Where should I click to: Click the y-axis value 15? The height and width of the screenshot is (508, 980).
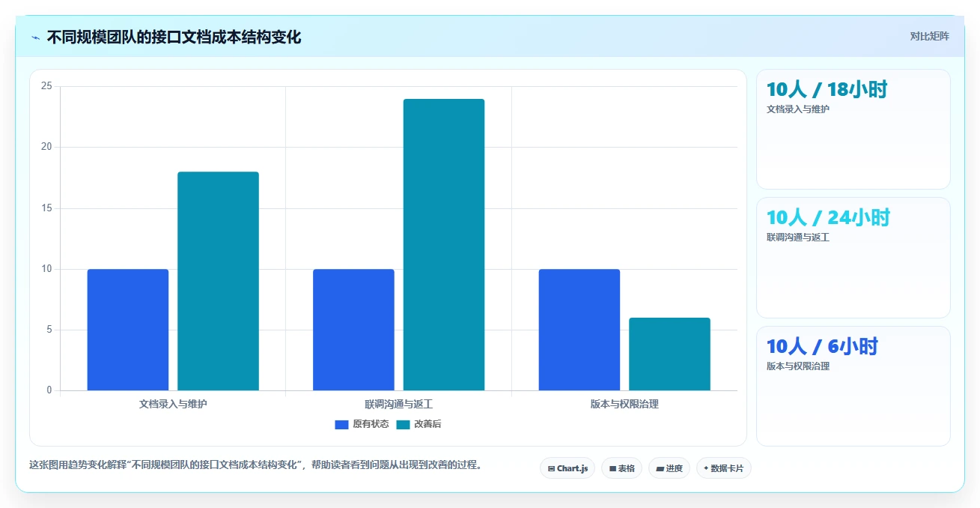[x=46, y=208]
